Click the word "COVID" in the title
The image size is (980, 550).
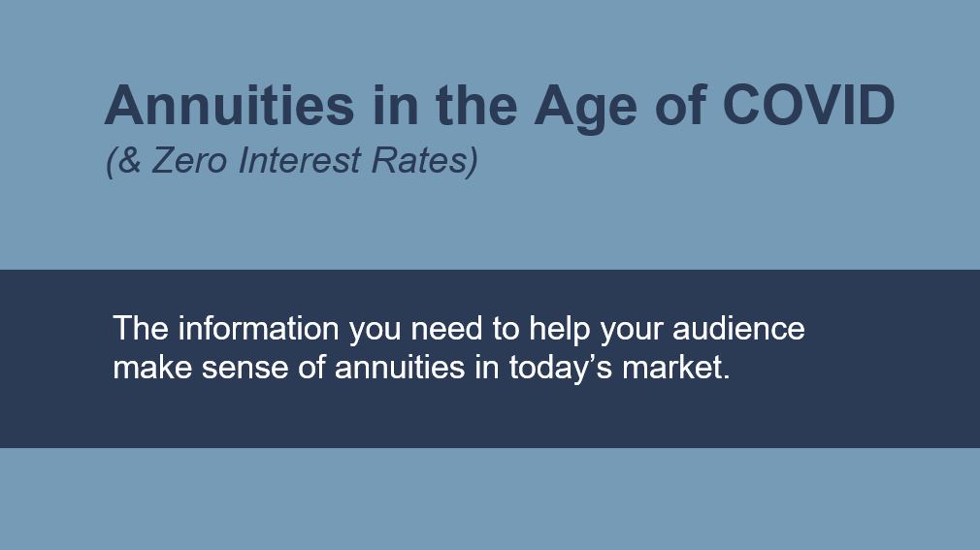click(x=808, y=105)
